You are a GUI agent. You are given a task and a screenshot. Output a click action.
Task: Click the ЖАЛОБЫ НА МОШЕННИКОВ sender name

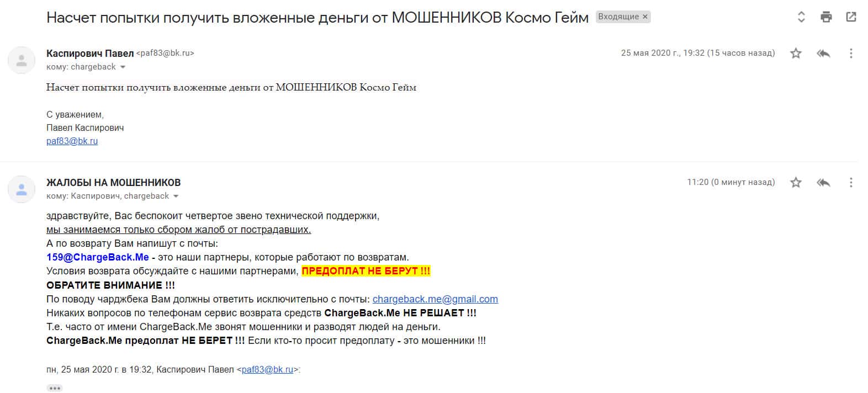pyautogui.click(x=113, y=183)
